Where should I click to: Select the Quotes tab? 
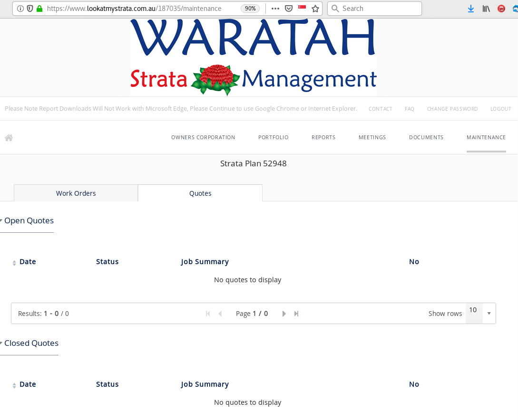coord(200,193)
